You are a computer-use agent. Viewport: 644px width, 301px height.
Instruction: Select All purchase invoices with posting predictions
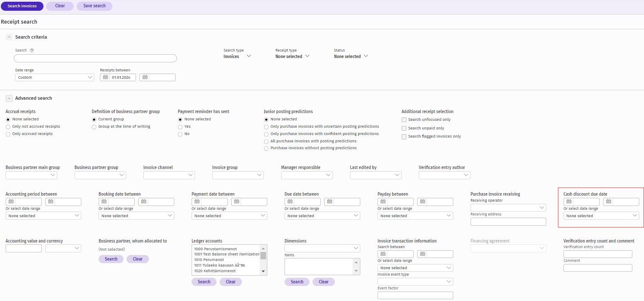266,141
